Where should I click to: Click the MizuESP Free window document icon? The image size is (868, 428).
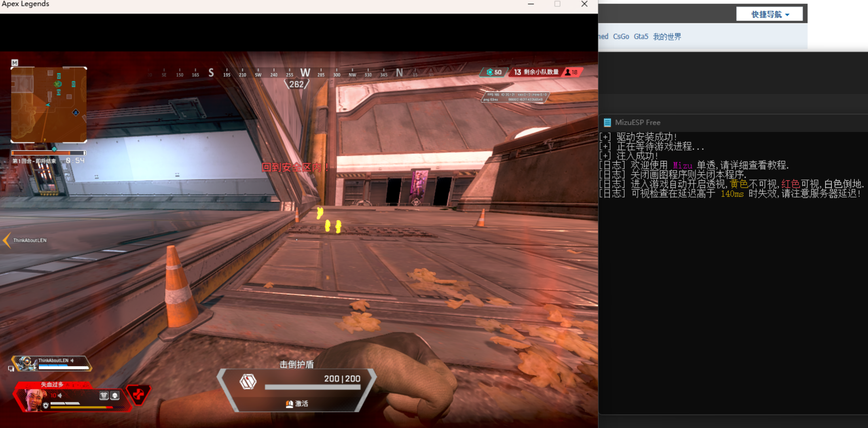pyautogui.click(x=607, y=122)
